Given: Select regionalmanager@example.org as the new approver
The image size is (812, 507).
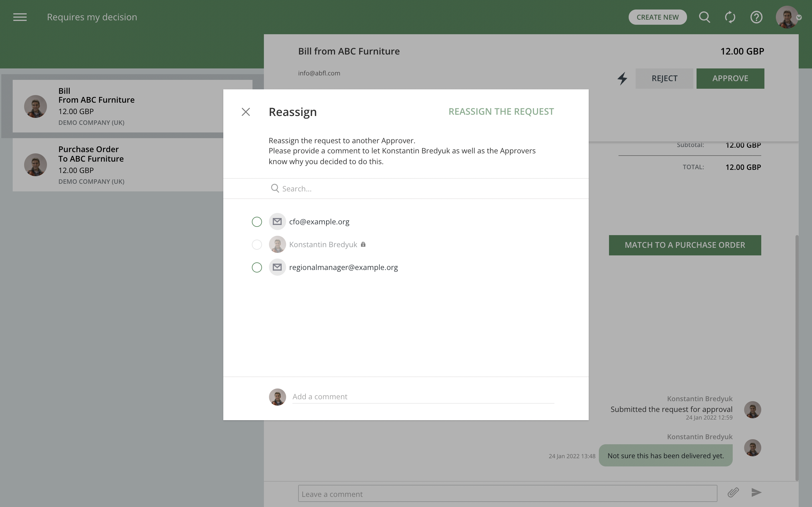Looking at the screenshot, I should (257, 267).
